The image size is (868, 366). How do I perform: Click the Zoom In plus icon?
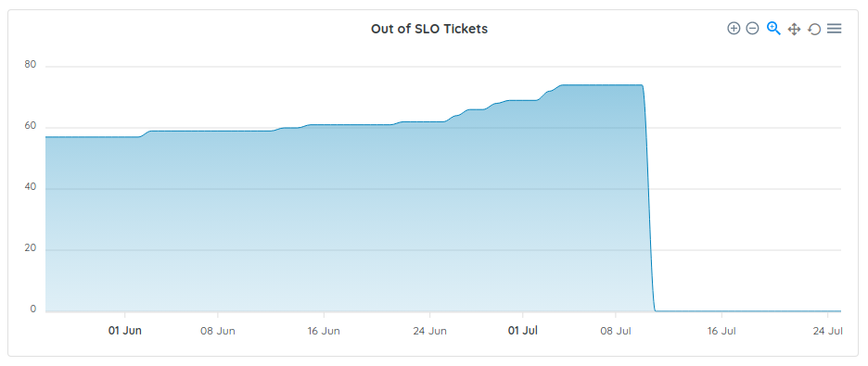tap(734, 28)
